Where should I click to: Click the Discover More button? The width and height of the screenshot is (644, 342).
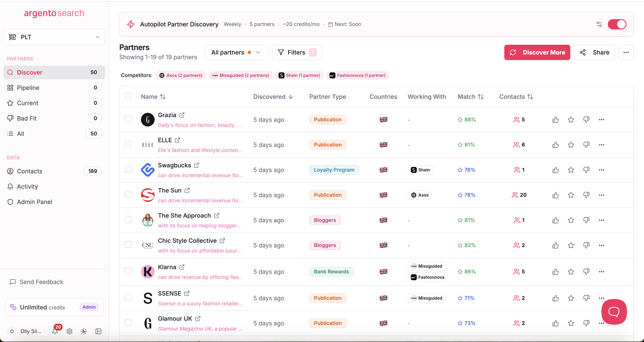click(537, 52)
